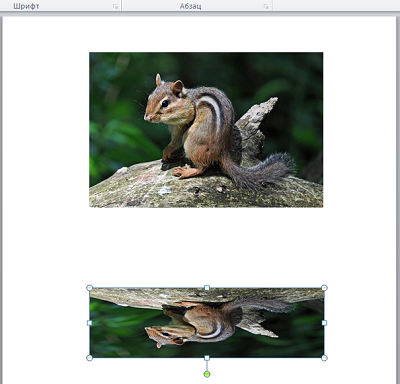Click the Шрифт group label
Screen dimensions: 400x384
pyautogui.click(x=26, y=6)
